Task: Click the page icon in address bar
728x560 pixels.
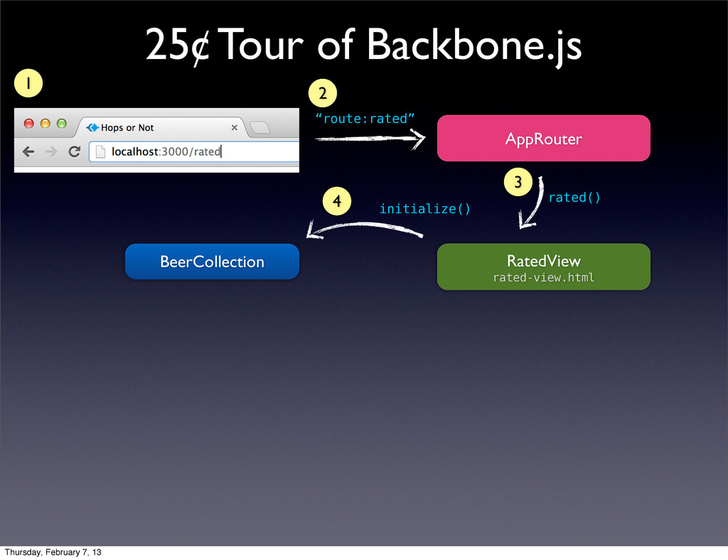Action: click(100, 151)
